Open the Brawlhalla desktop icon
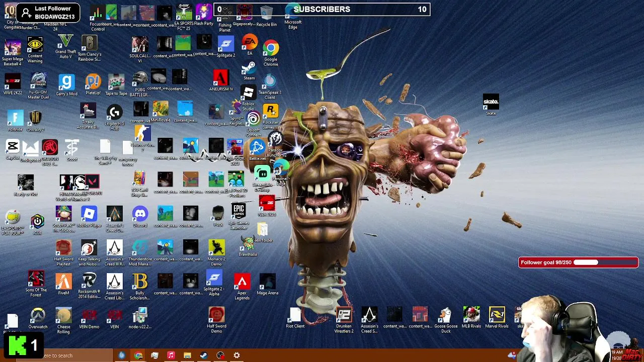This screenshot has width=644, height=362. pos(248,246)
